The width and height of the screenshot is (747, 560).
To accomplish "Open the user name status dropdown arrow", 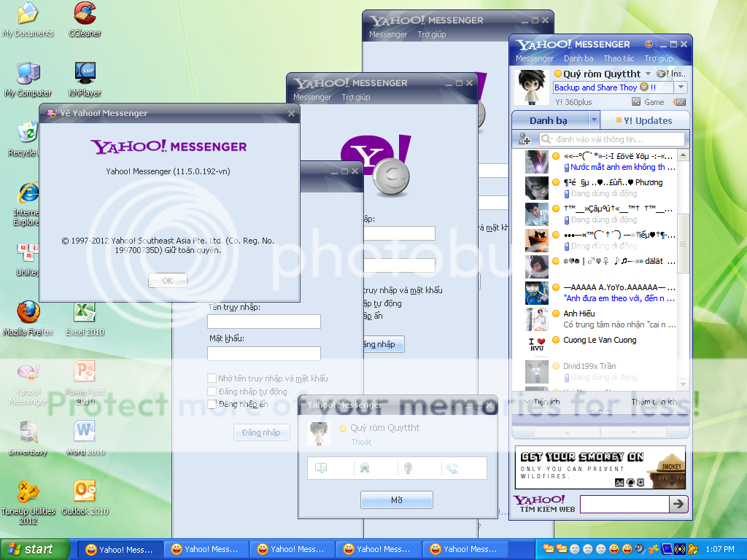I will [648, 74].
